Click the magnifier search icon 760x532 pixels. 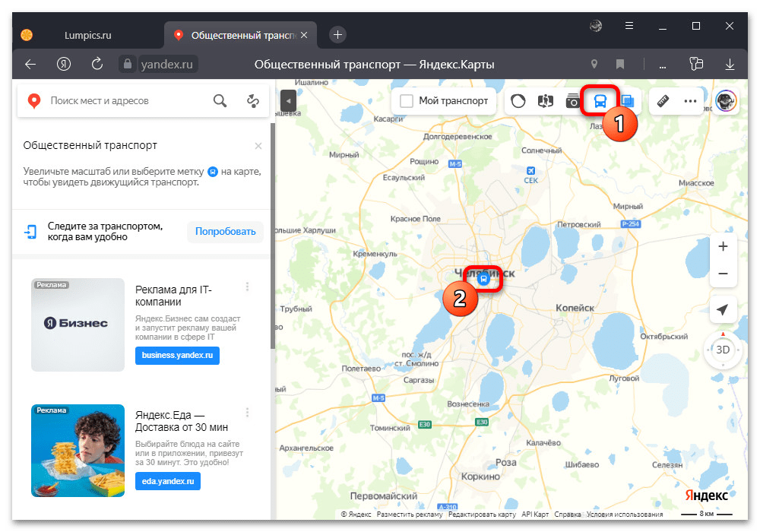coord(220,101)
